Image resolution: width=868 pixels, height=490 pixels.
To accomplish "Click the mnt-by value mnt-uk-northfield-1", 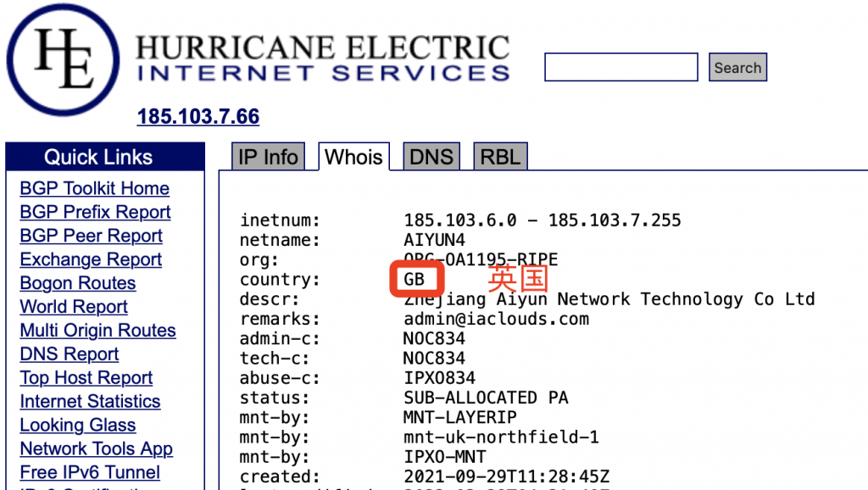I will 502,437.
